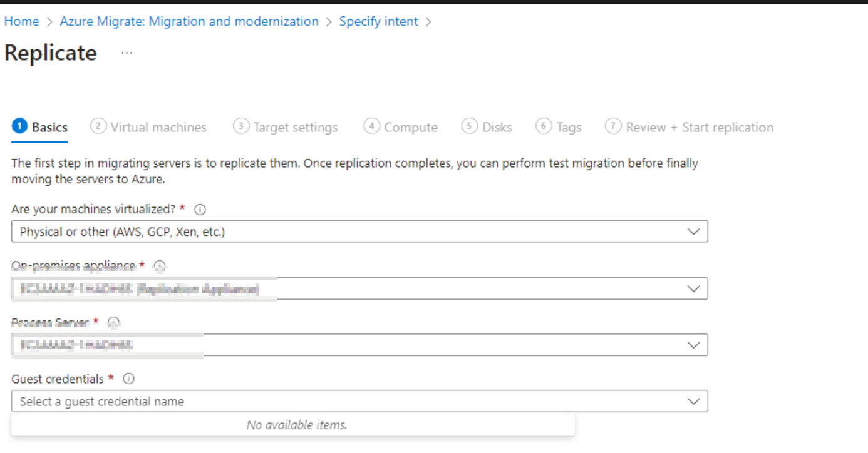
Task: Open Azure Migrate: Migration and modernization breadcrumb
Action: point(189,21)
